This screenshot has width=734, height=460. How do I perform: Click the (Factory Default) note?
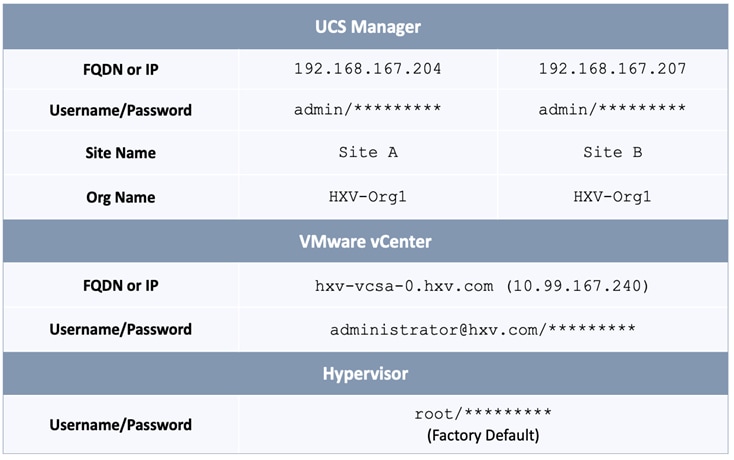482,435
